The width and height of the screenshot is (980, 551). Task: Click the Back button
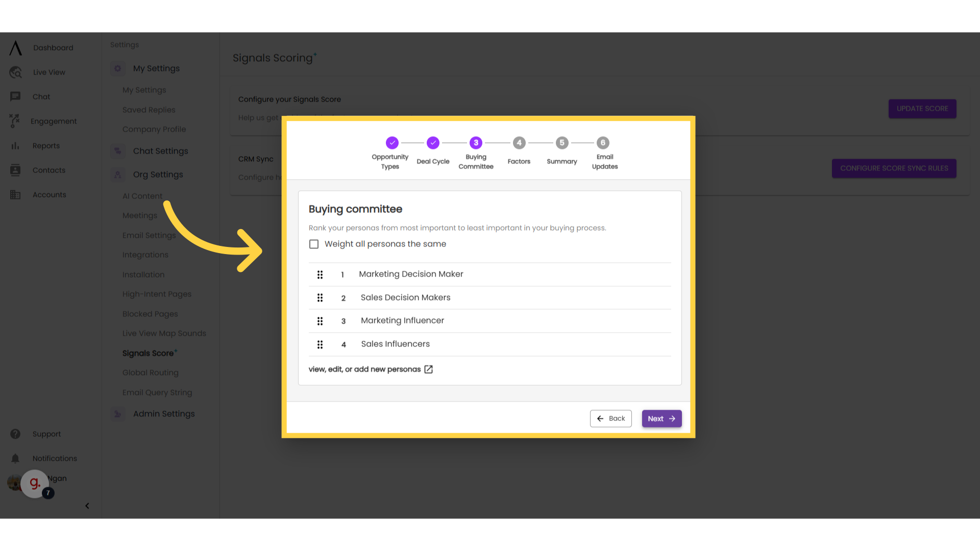[x=610, y=418]
